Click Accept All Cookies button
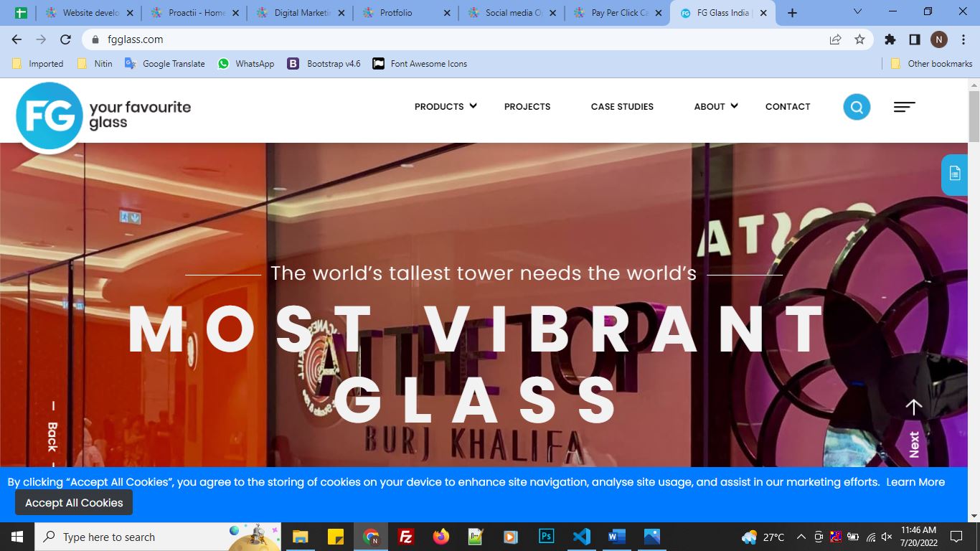Image resolution: width=980 pixels, height=551 pixels. point(74,502)
